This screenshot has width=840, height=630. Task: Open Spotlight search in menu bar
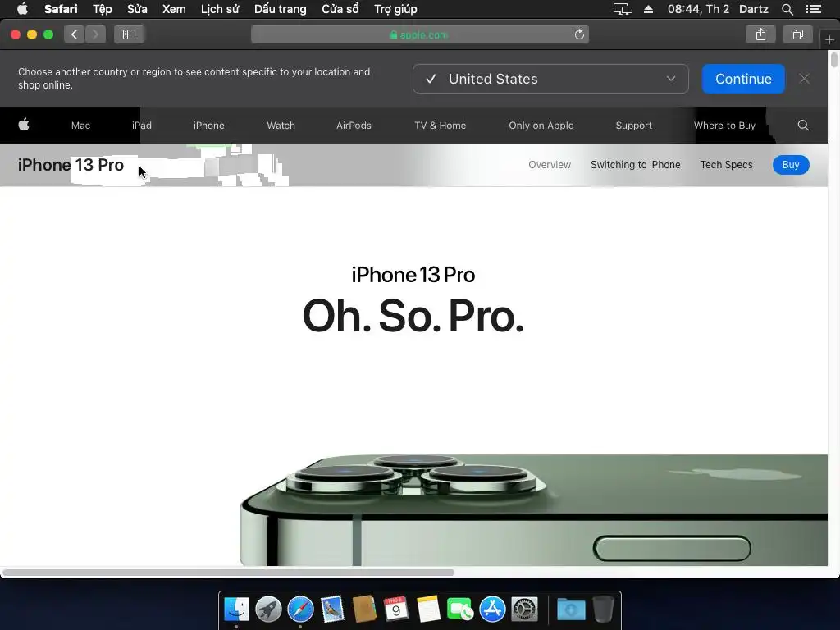coord(787,9)
